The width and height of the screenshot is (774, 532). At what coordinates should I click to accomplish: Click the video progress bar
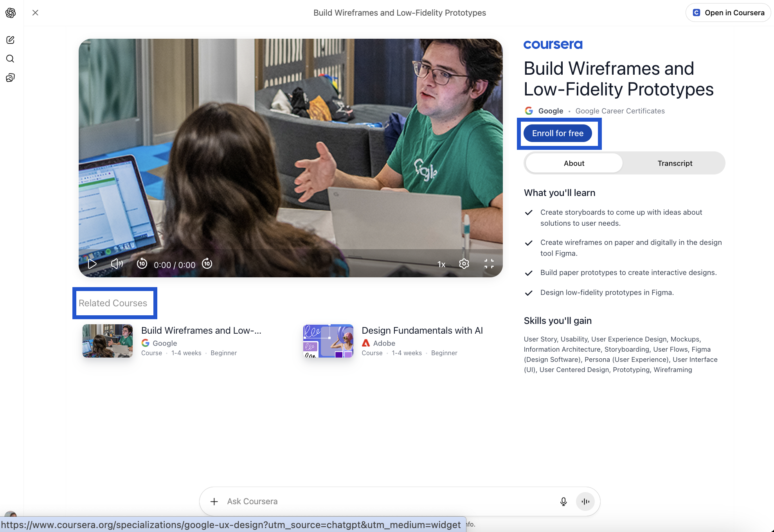(291, 250)
